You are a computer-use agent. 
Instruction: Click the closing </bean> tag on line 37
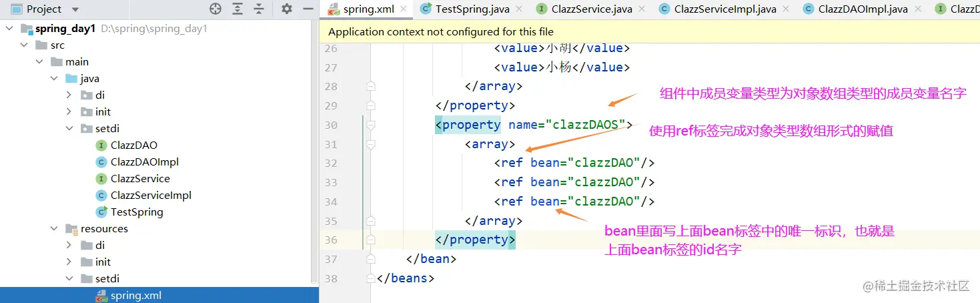[431, 259]
